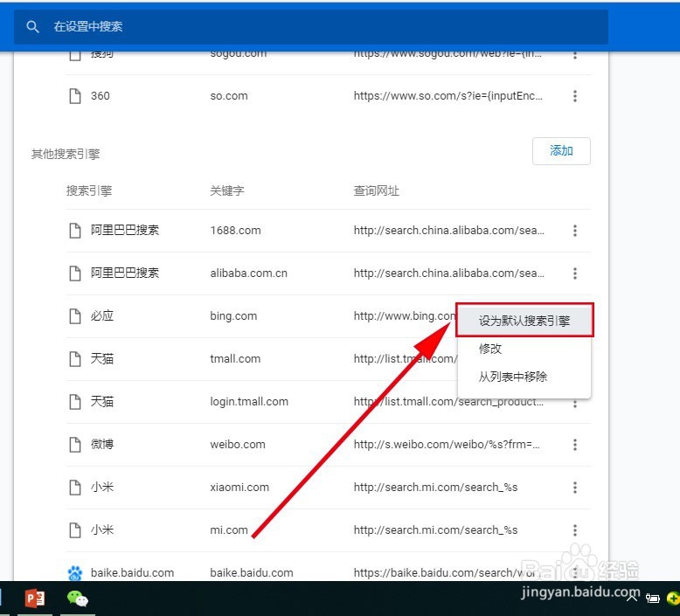The width and height of the screenshot is (680, 616).
Task: Click the page icon of the alibaba.com.cn row
Action: [x=75, y=273]
